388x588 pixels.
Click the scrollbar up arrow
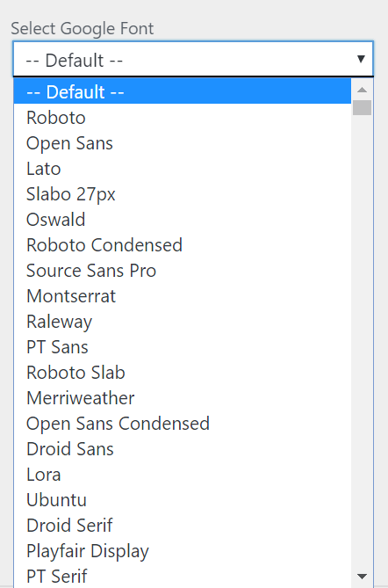pos(362,90)
